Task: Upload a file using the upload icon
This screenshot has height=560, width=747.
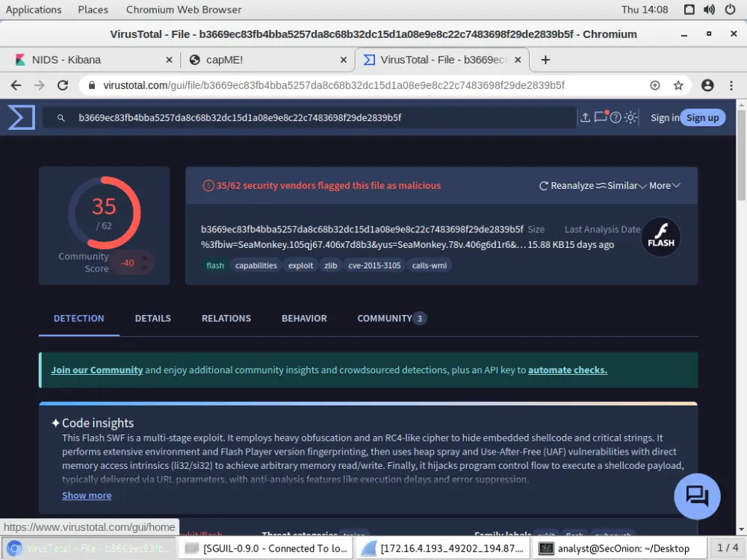Action: tap(586, 117)
